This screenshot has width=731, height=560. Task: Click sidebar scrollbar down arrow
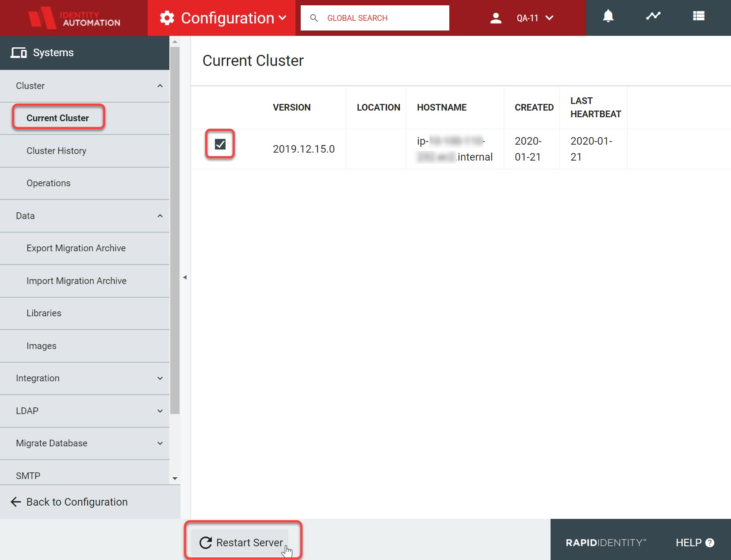point(175,479)
